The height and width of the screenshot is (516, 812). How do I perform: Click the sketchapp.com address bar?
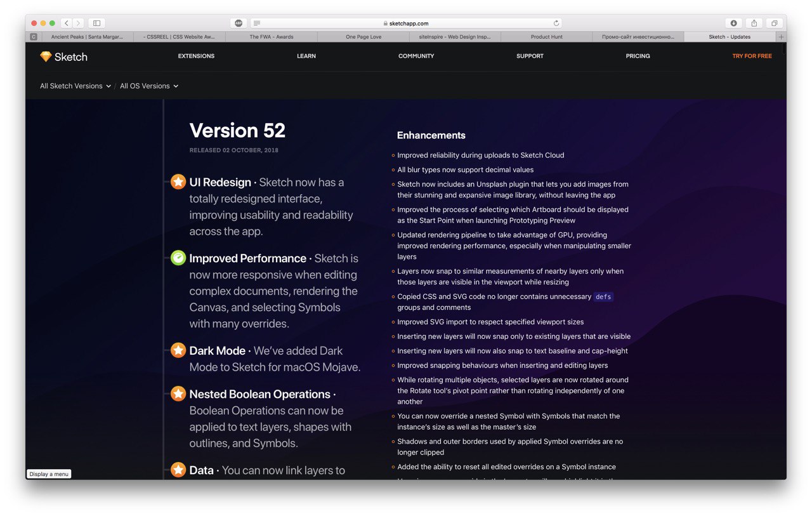click(406, 23)
